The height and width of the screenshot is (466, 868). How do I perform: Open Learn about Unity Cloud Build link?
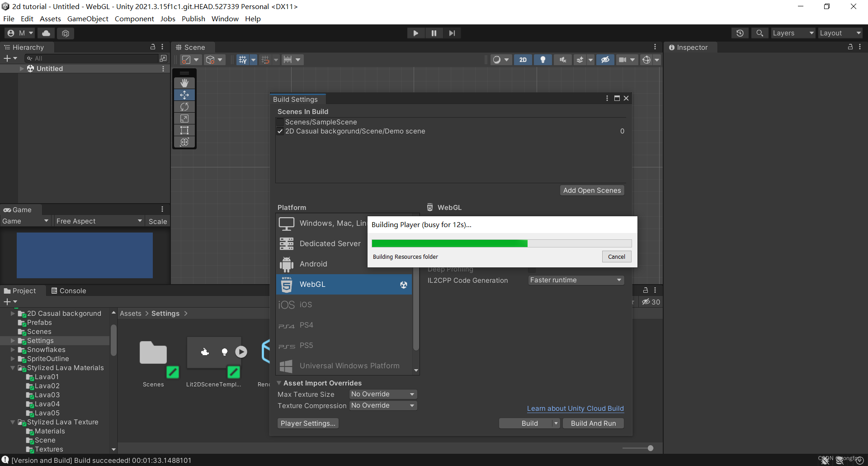575,409
